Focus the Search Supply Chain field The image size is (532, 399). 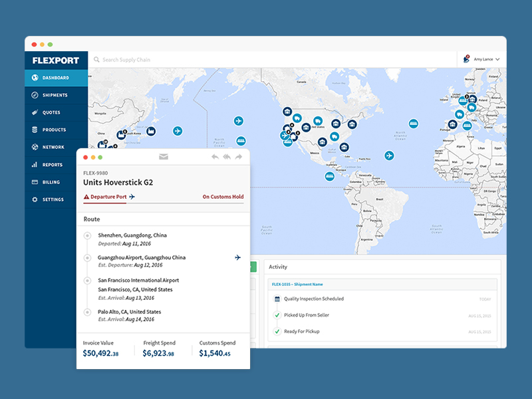[x=273, y=60]
